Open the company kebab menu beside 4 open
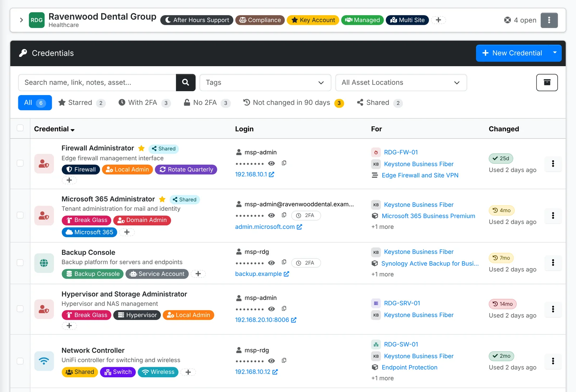576x392 pixels. 549,20
